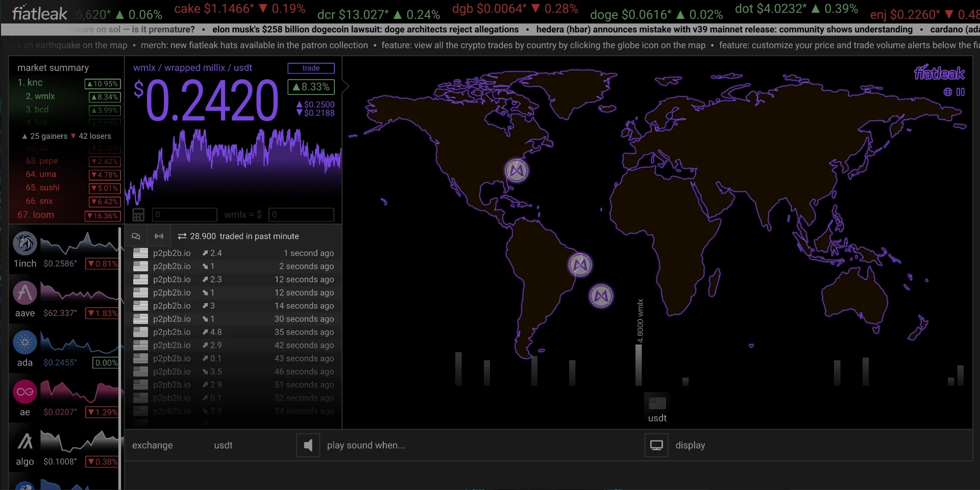The height and width of the screenshot is (490, 980).
Task: Click the flag of the 1 second ago trade
Action: pyautogui.click(x=140, y=253)
